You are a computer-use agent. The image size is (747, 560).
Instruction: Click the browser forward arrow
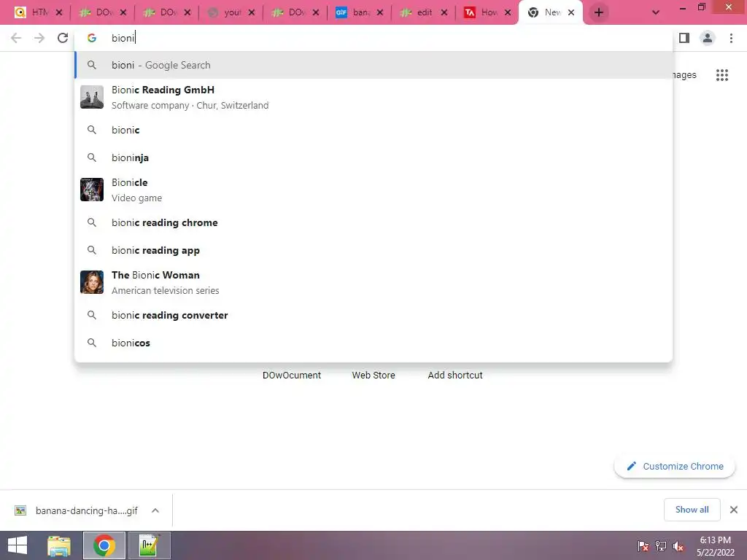coord(39,38)
